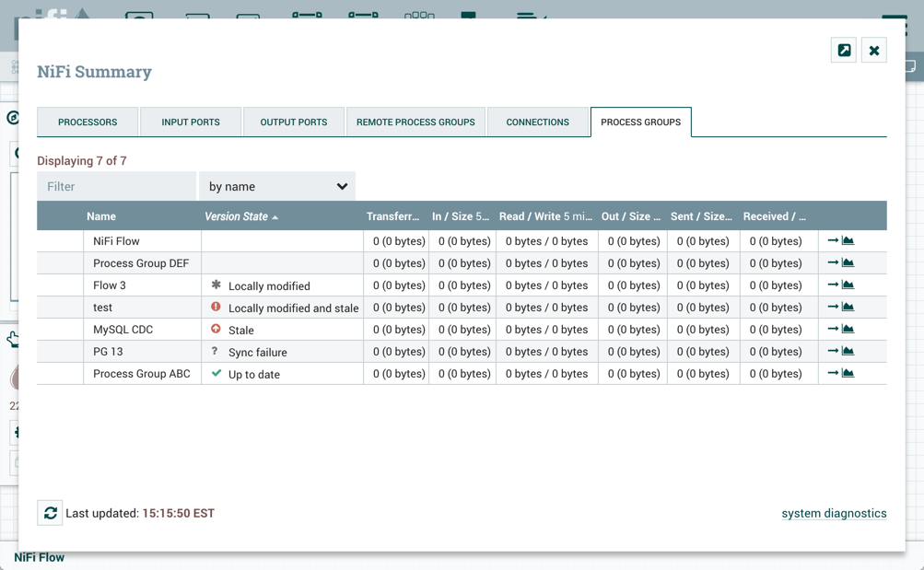Sort the table by the Name column

click(101, 216)
